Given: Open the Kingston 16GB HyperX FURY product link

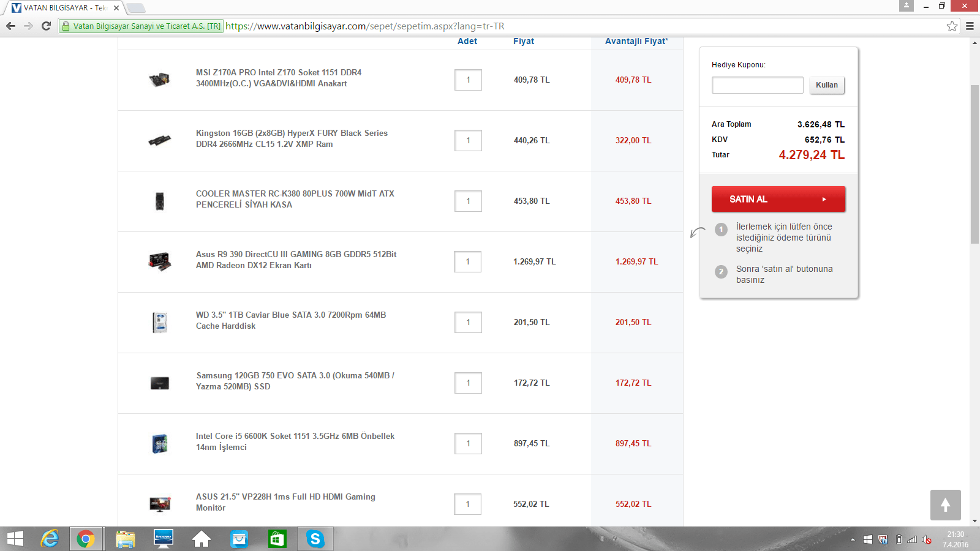Looking at the screenshot, I should click(292, 138).
